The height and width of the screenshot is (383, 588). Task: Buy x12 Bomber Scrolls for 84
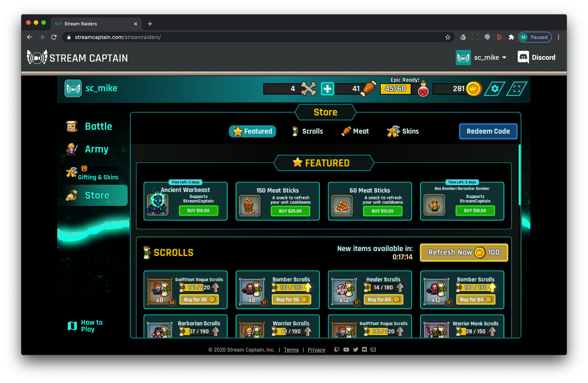476,299
